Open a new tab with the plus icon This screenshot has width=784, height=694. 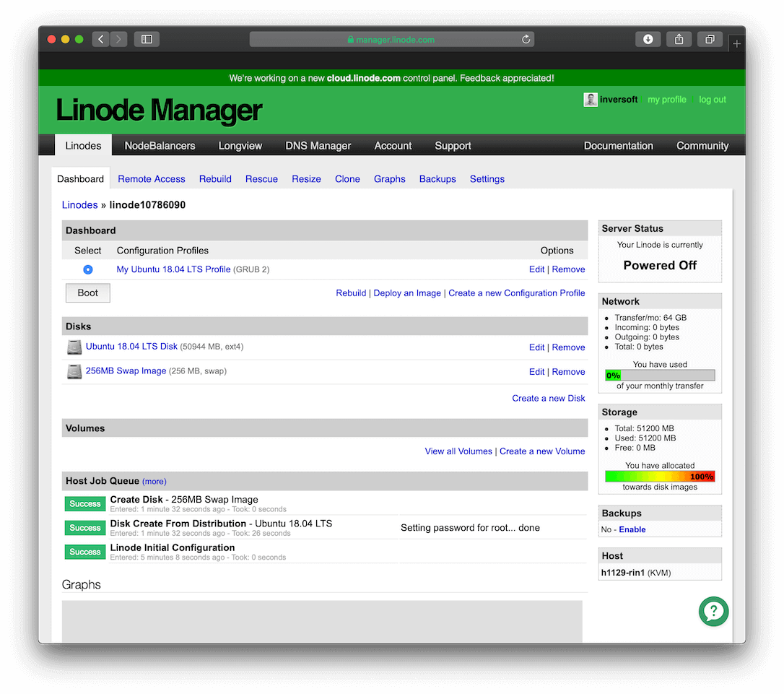click(736, 44)
